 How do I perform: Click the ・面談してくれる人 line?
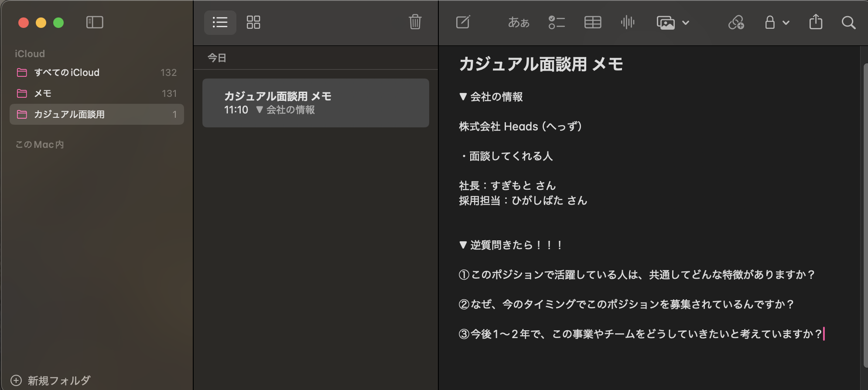(506, 156)
